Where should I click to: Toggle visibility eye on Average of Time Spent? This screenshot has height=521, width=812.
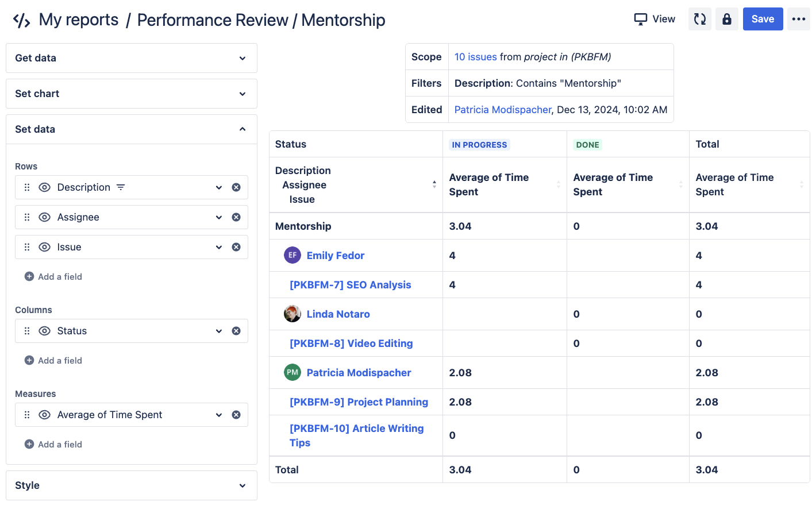45,414
